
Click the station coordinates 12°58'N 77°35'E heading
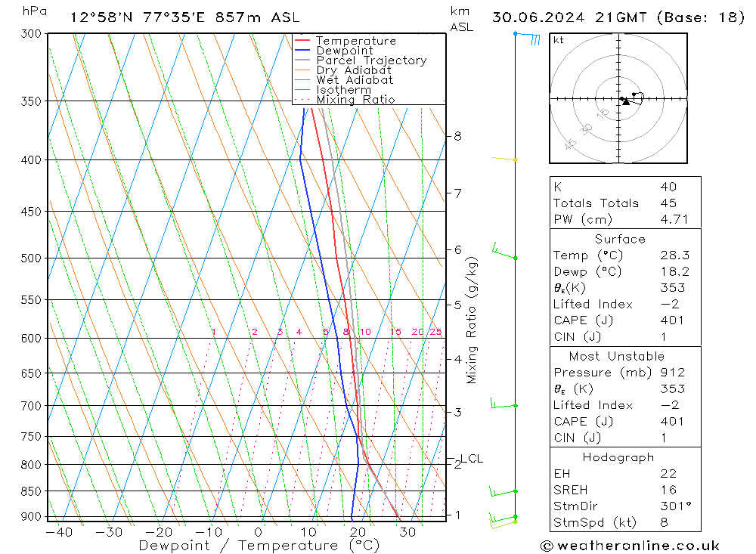point(184,17)
